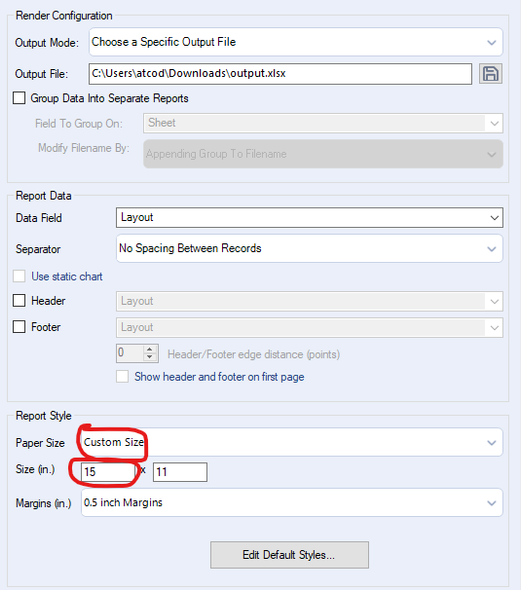Check Use static chart option

tap(19, 276)
